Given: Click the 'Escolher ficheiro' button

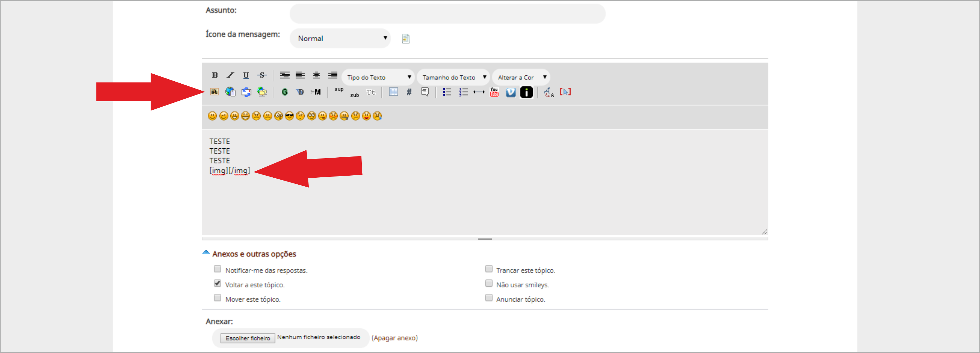Looking at the screenshot, I should point(248,338).
